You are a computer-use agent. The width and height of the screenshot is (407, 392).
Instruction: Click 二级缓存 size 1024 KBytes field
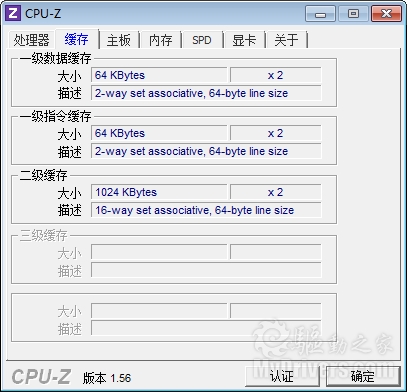click(159, 192)
